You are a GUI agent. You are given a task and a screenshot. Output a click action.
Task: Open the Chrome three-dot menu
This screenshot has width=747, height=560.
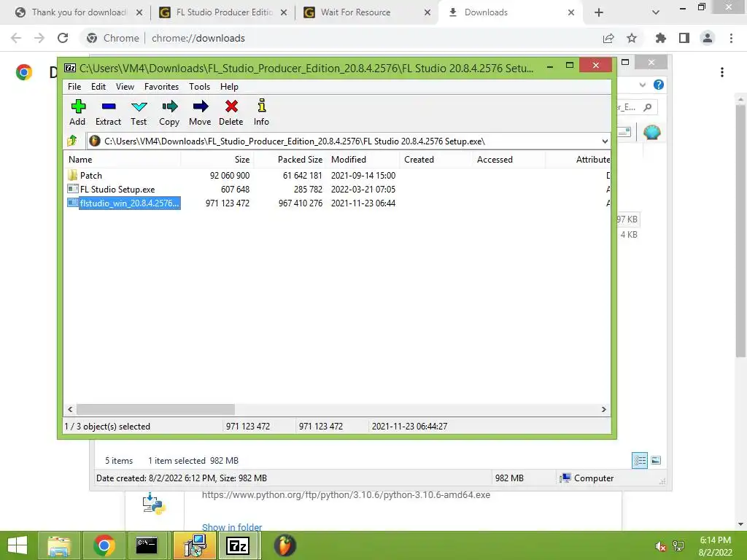[731, 38]
